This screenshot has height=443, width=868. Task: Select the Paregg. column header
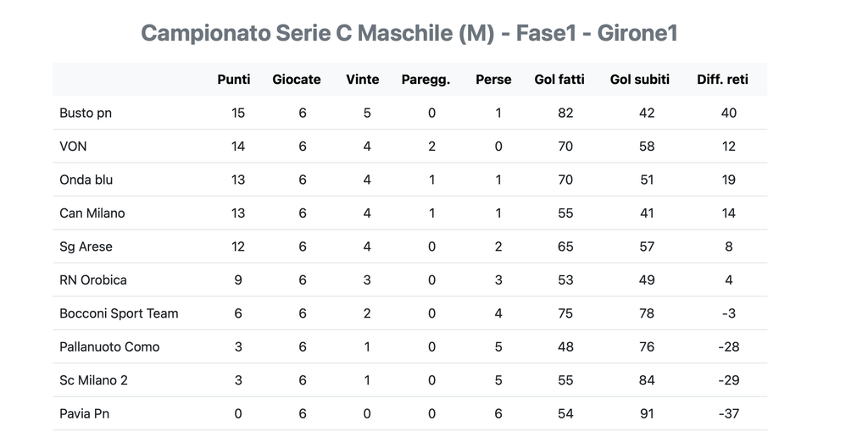pos(426,80)
